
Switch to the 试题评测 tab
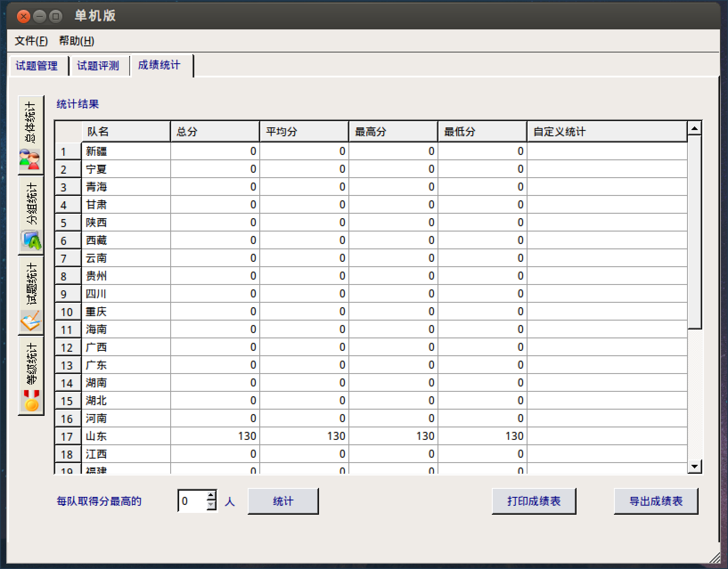click(x=98, y=66)
